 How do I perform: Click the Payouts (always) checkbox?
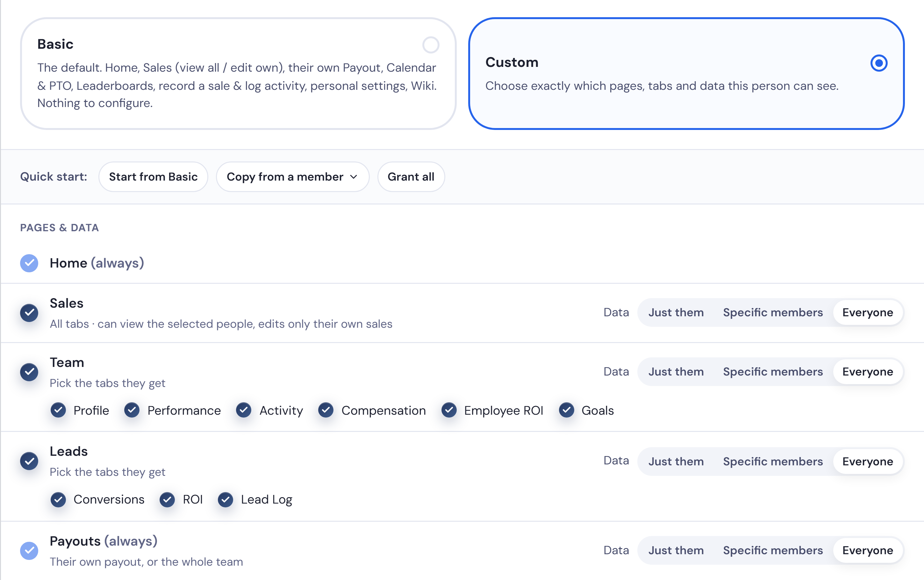click(x=29, y=550)
